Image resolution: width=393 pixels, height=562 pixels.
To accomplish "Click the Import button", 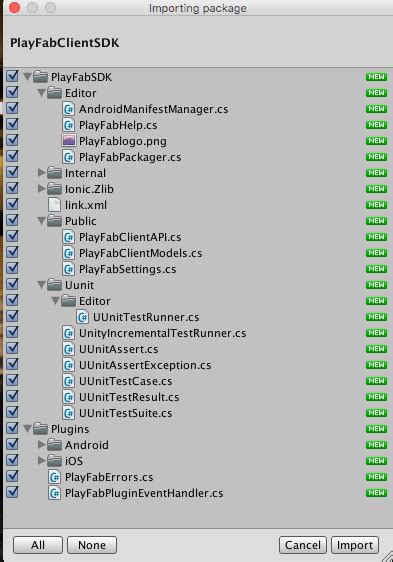I will (x=355, y=545).
